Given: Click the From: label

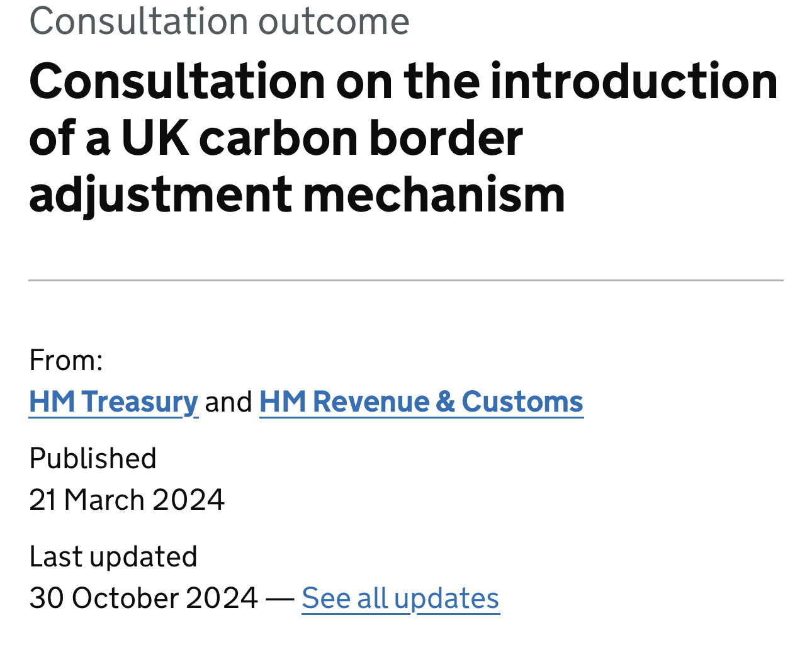Looking at the screenshot, I should (x=66, y=361).
